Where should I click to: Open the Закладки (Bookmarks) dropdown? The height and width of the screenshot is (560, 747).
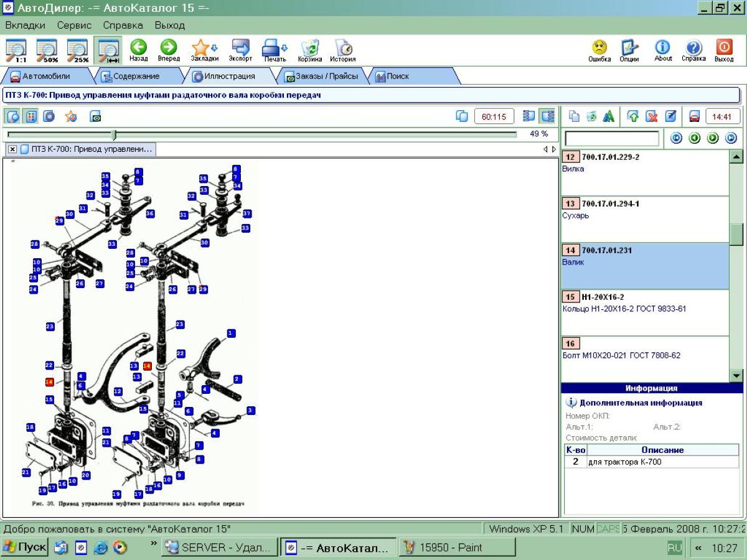(204, 49)
